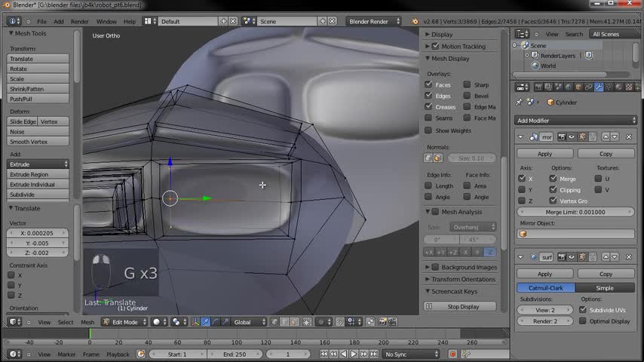This screenshot has width=644, height=362.
Task: Collapse the Mirror modifier panel
Action: (x=520, y=137)
